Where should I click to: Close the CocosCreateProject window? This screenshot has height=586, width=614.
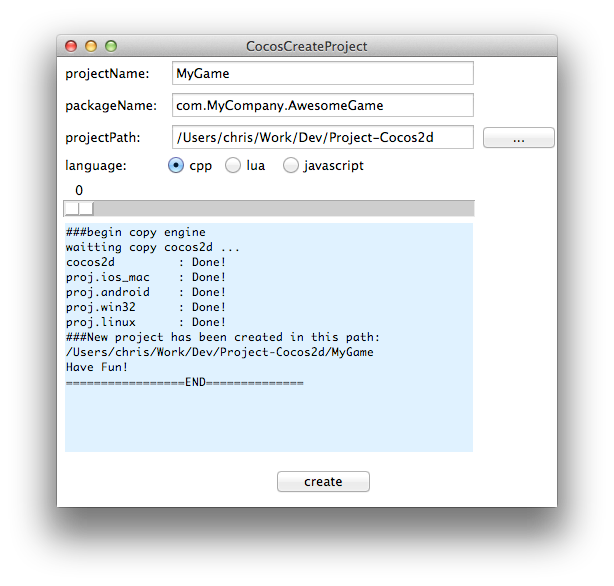[71, 46]
